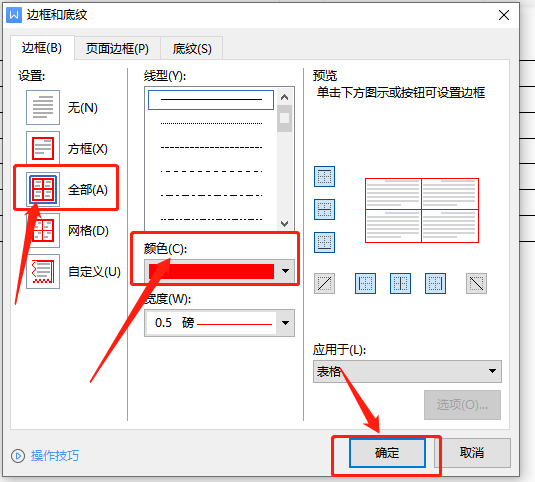Image resolution: width=535 pixels, height=482 pixels.
Task: Select the 无(N) no-border setting icon
Action: pos(43,107)
